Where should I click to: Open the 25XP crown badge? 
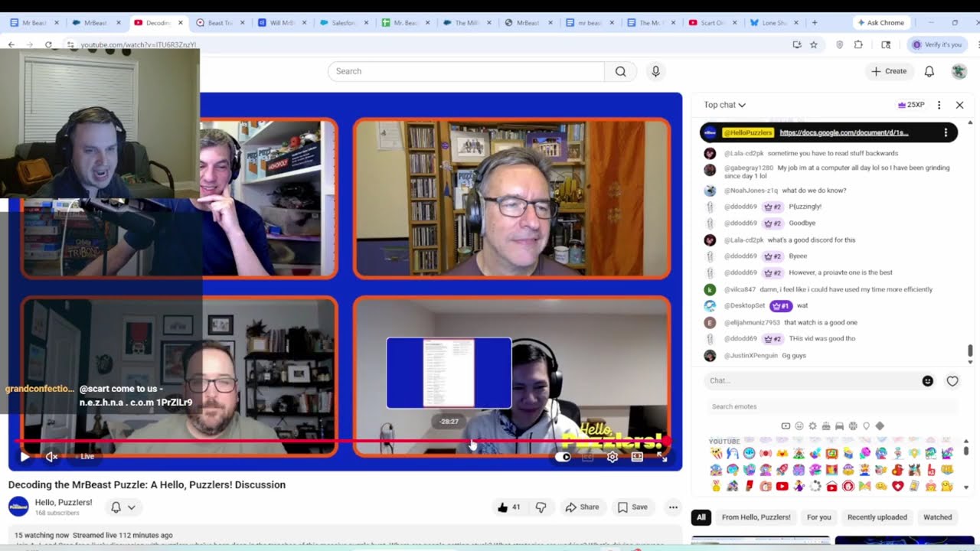[911, 105]
